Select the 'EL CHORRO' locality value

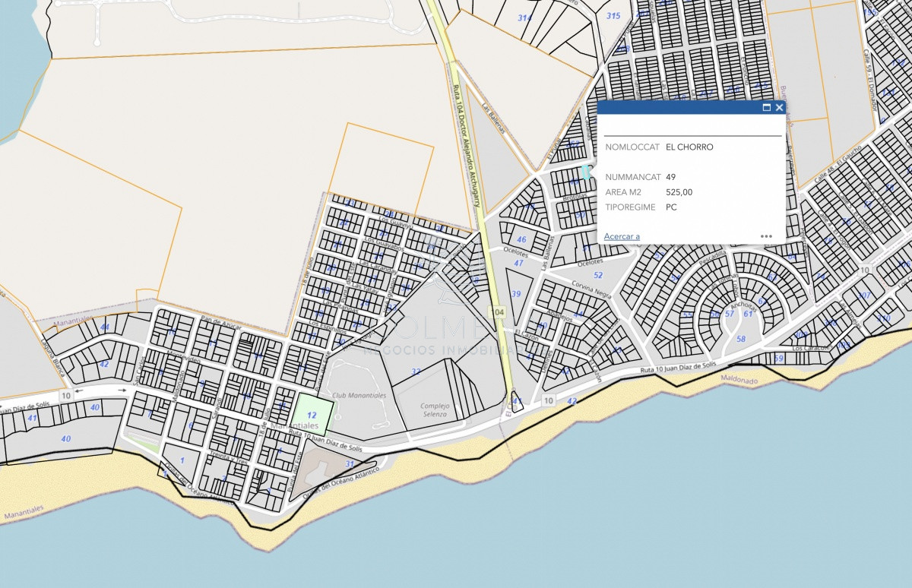[x=689, y=147]
